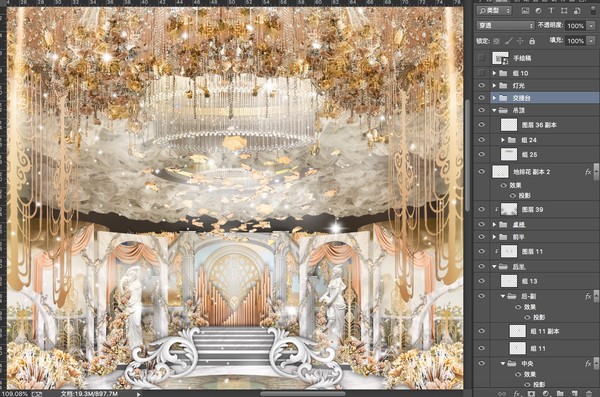Click the lock image pixels brush icon
Image resolution: width=600 pixels, height=397 pixels.
[508, 41]
